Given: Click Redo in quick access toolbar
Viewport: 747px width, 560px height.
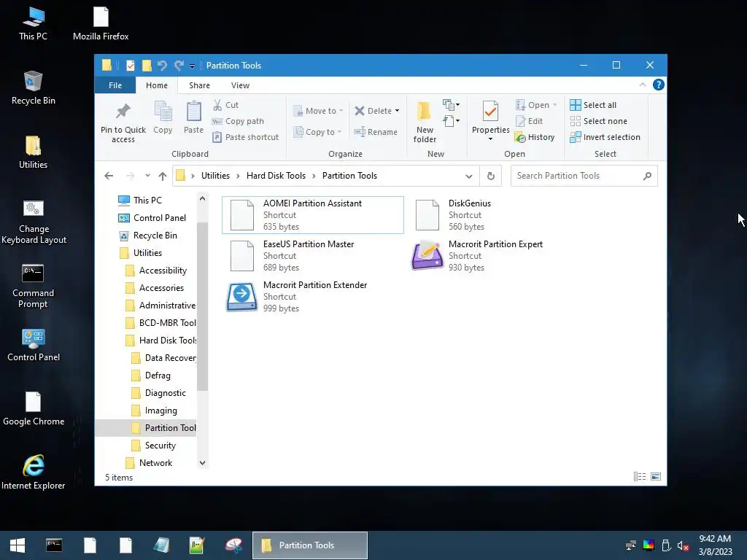Looking at the screenshot, I should tap(179, 65).
